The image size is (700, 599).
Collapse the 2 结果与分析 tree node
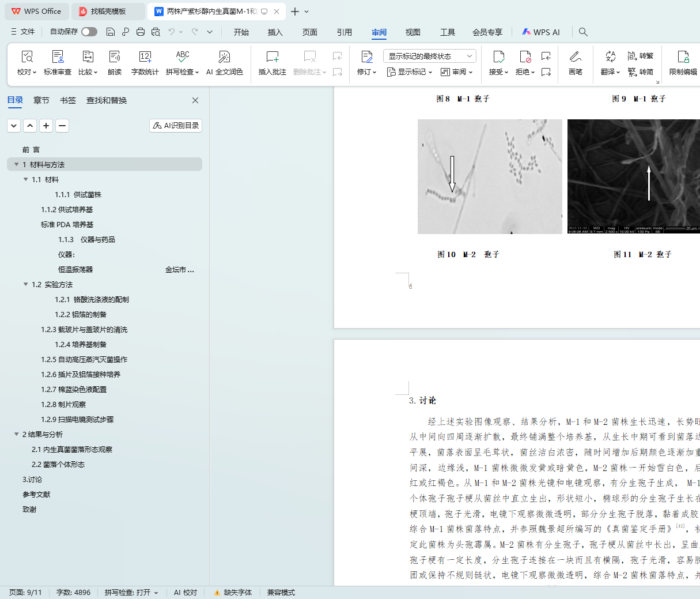point(17,434)
